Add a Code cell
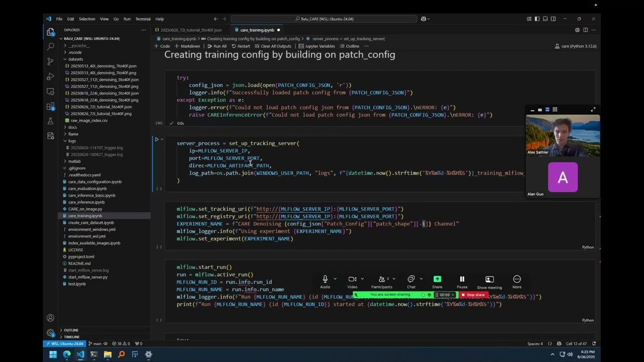The width and height of the screenshot is (644, 362). [162, 46]
